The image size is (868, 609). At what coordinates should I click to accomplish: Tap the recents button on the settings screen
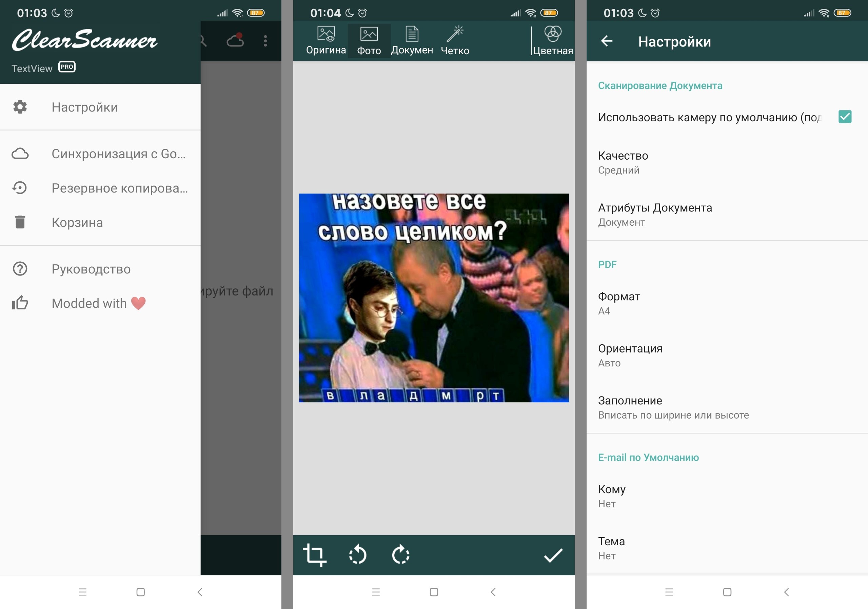click(669, 592)
